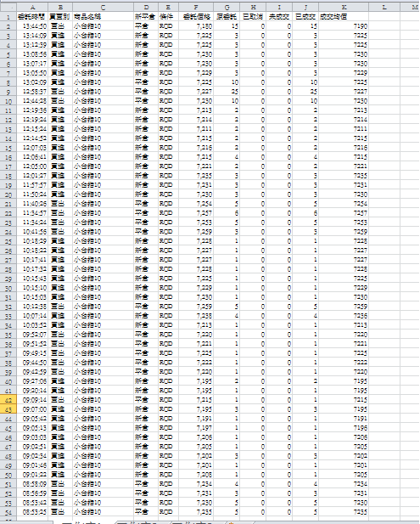Click price cell 7,216 in row 15

coord(196,148)
